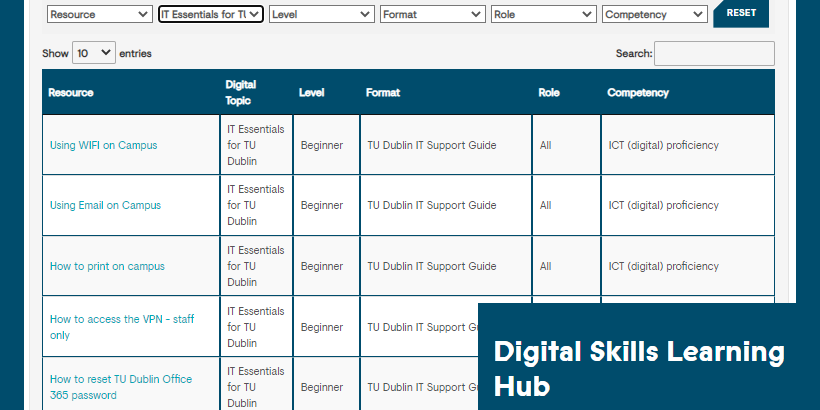Viewport: 820px width, 410px height.
Task: Click IT Essentials for TU Dublin in WIFI row
Action: (x=256, y=145)
